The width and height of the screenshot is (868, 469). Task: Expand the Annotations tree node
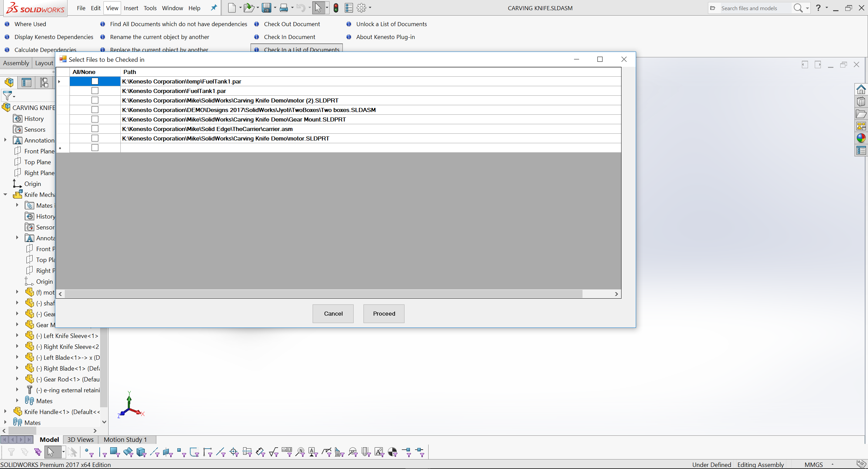coord(5,140)
